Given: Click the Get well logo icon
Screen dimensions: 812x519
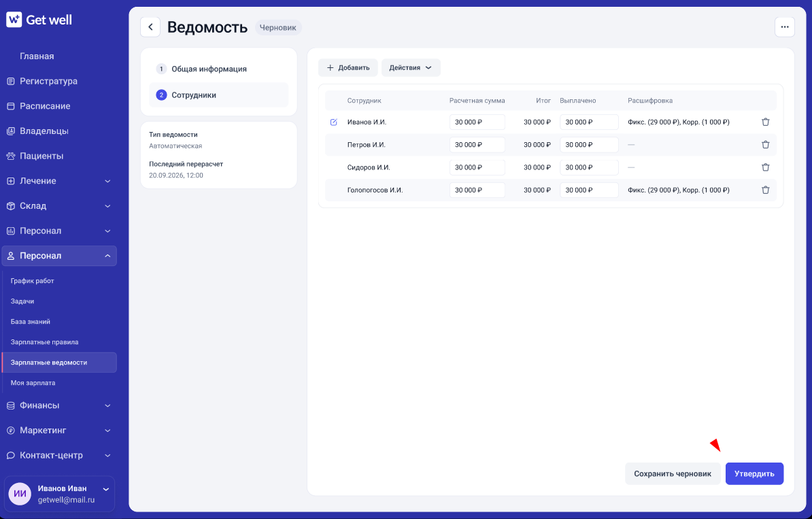Looking at the screenshot, I should click(x=14, y=20).
